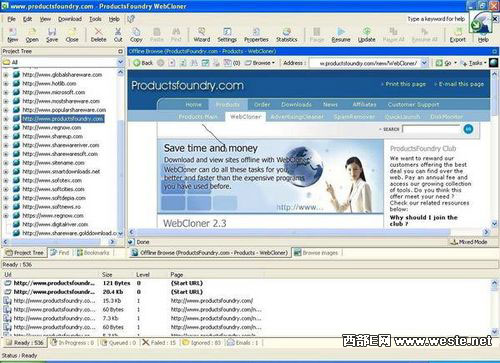Open the Settings toolbar icon
Viewport: 500px width, 363px height.
point(227,35)
